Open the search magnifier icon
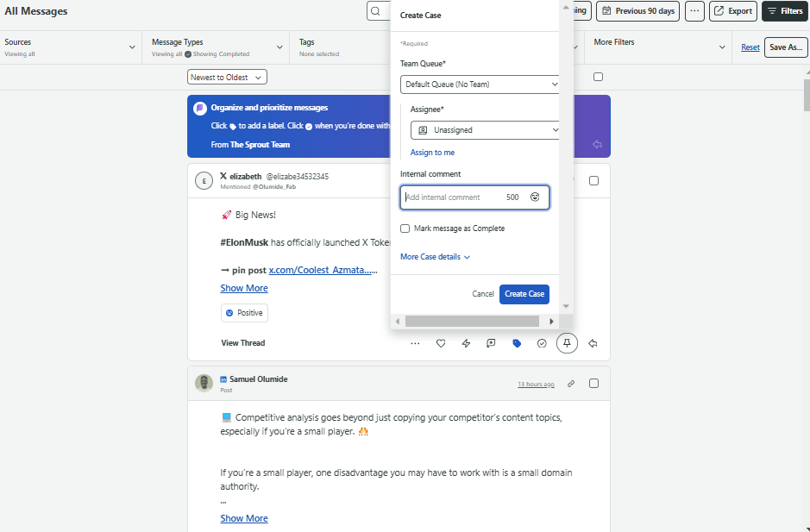This screenshot has width=810, height=532. [375, 11]
